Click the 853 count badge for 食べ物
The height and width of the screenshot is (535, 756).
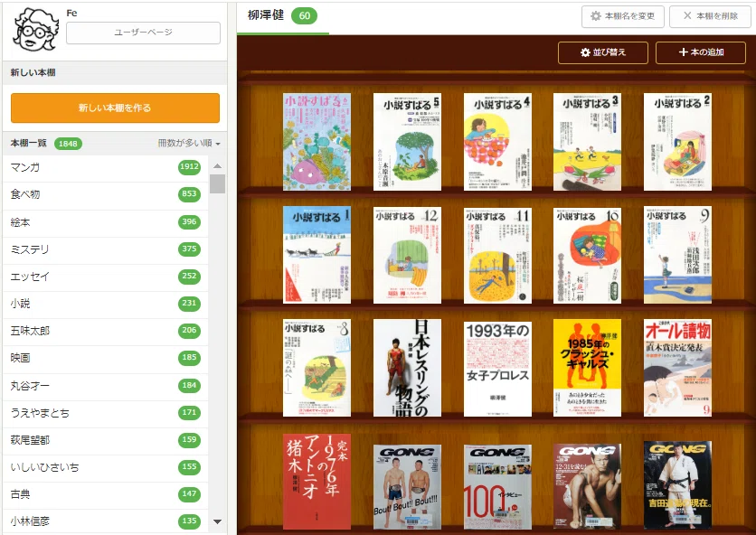189,193
